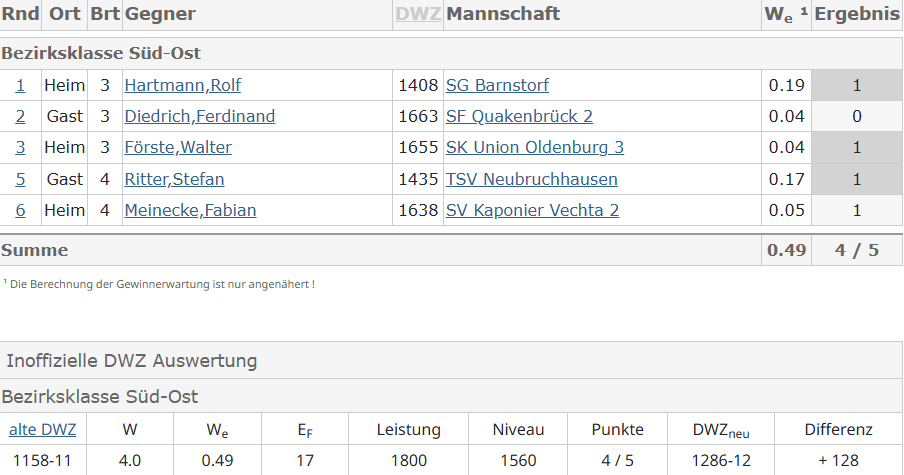
Task: Select opponent Ritter,Stefan
Action: 174,180
